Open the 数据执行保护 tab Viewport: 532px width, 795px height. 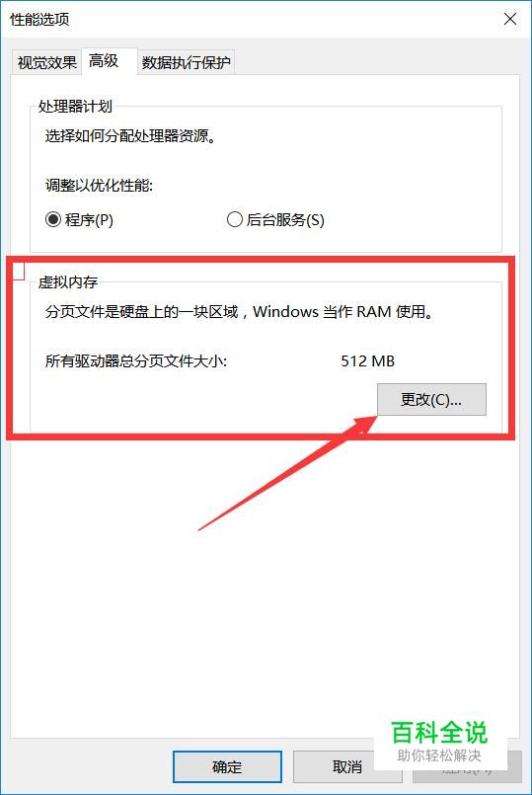186,63
